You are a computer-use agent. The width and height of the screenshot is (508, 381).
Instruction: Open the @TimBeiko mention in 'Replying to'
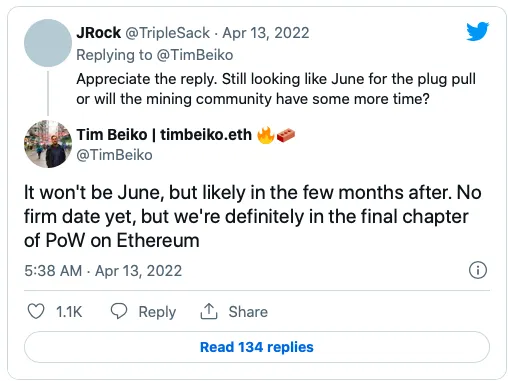195,55
